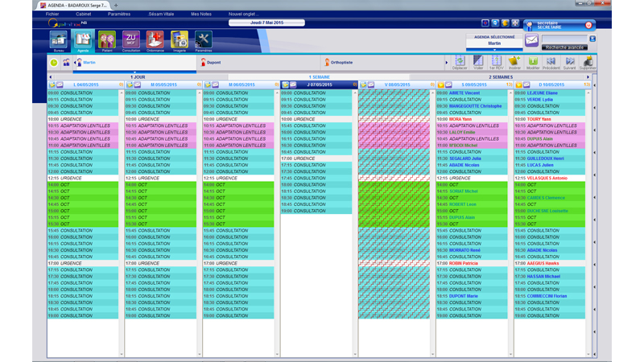Click the 1er RDV tool
This screenshot has height=362, width=644.
click(x=496, y=63)
